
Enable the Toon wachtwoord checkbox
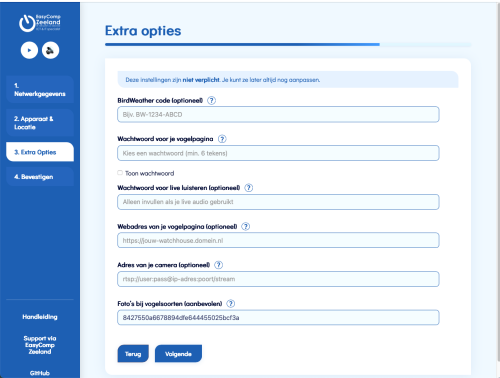click(120, 173)
